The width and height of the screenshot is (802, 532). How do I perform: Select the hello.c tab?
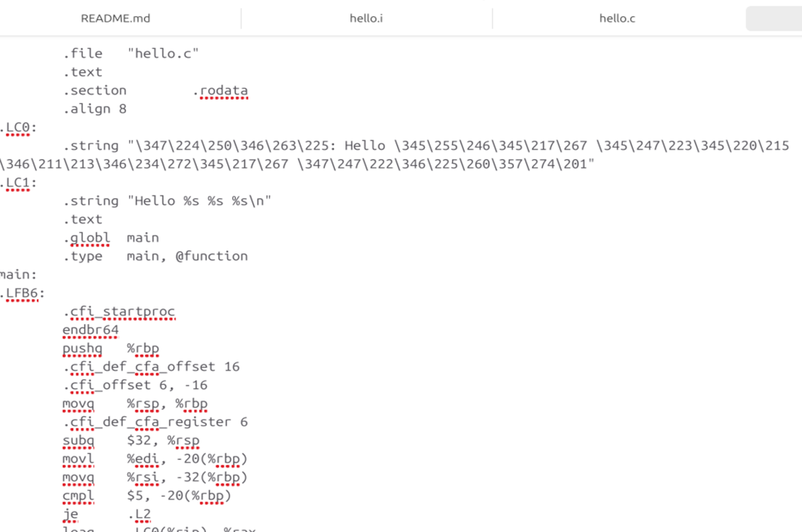point(616,18)
